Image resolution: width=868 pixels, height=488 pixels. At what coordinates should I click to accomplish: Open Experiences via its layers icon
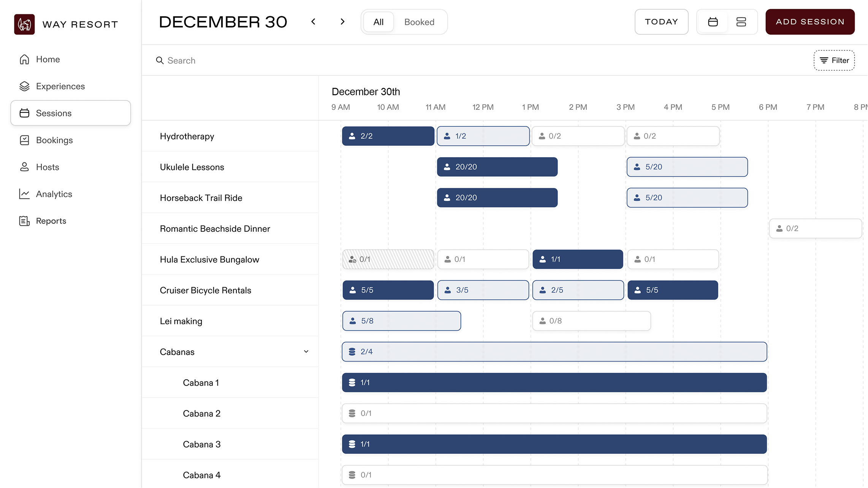(24, 86)
